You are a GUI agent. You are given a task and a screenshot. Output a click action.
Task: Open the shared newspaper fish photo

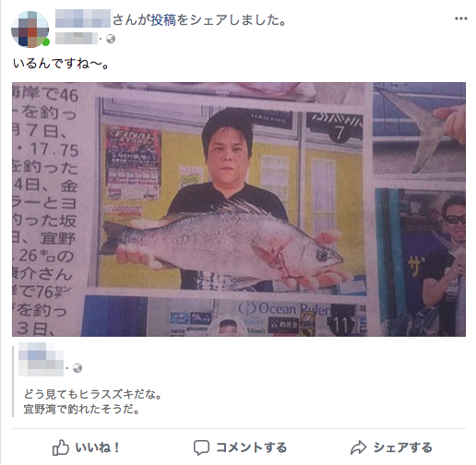[239, 209]
